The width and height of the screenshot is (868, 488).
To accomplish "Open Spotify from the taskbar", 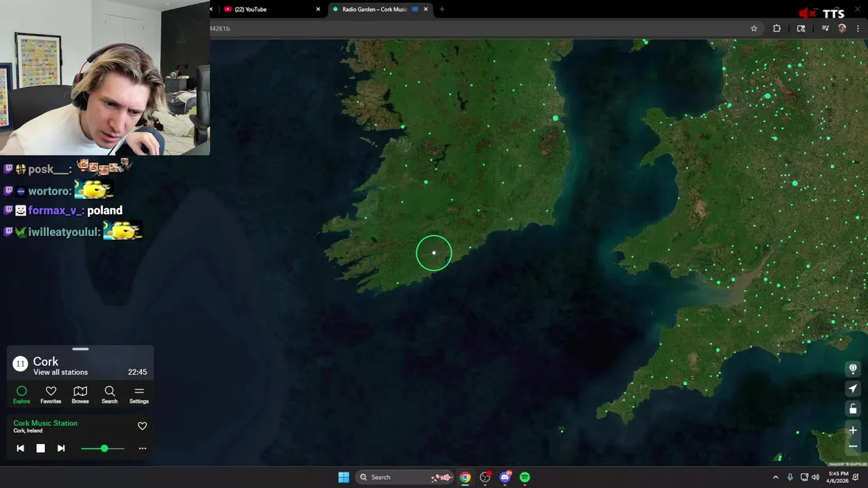I will 525,477.
